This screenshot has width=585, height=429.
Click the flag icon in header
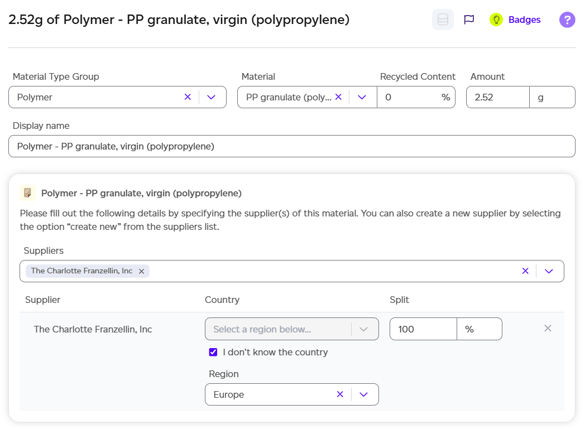[x=469, y=19]
